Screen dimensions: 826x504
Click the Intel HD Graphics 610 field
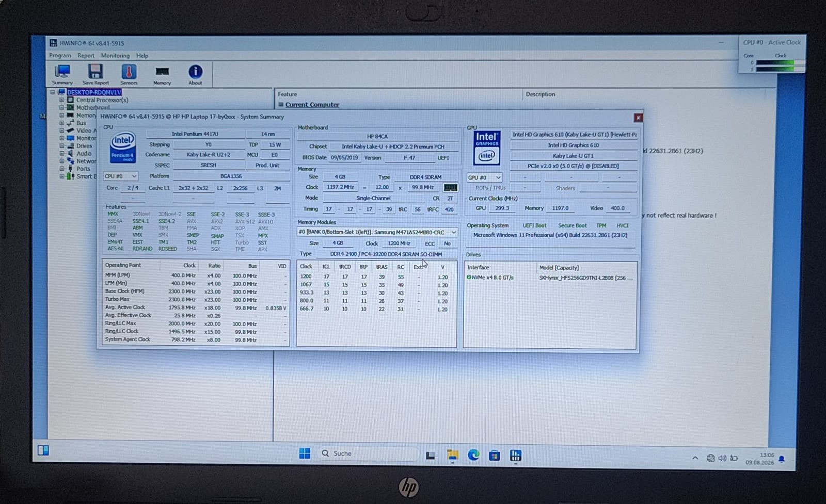click(574, 145)
